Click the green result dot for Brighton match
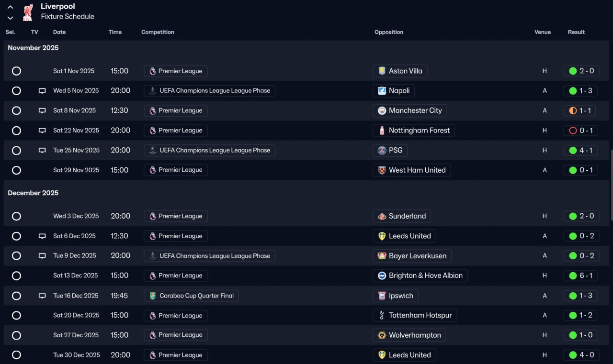Viewport: 613px width, 364px height. [x=573, y=276]
